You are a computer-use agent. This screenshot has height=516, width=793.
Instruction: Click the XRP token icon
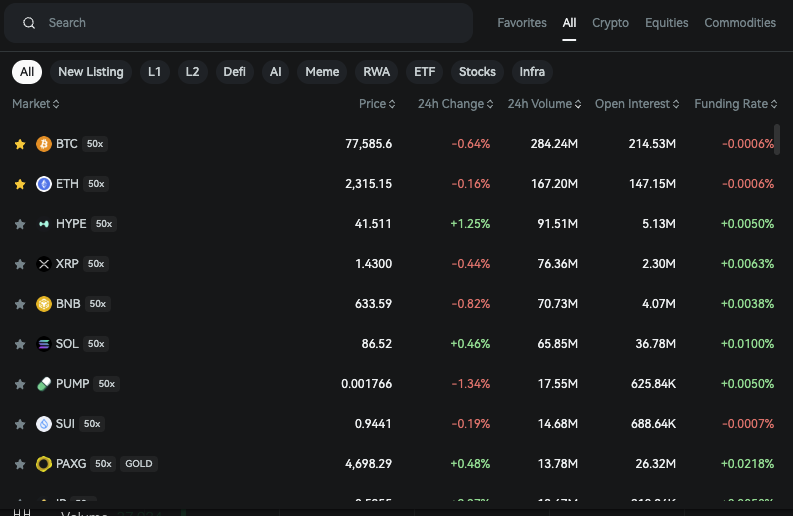coord(44,264)
